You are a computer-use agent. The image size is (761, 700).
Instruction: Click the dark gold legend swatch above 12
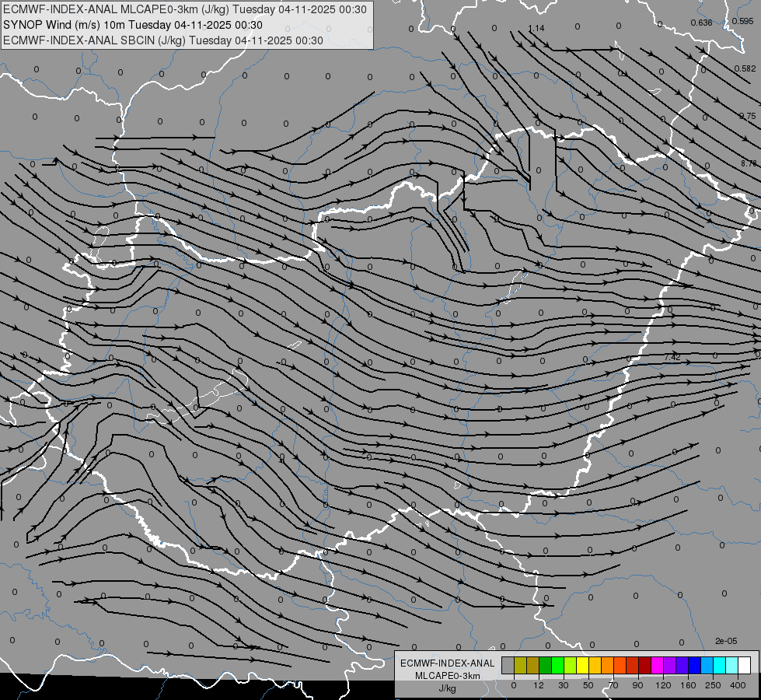point(533,666)
